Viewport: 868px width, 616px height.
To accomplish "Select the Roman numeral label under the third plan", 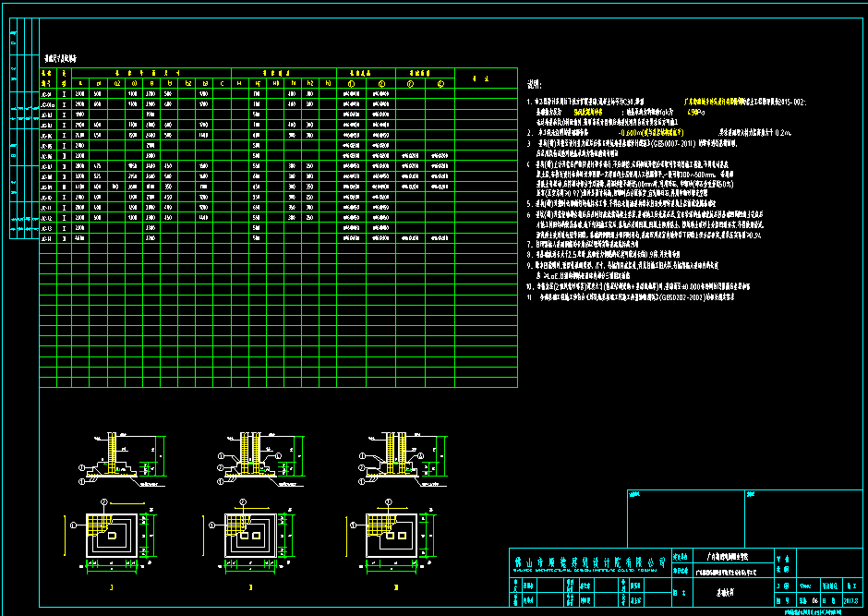I will pos(396,587).
